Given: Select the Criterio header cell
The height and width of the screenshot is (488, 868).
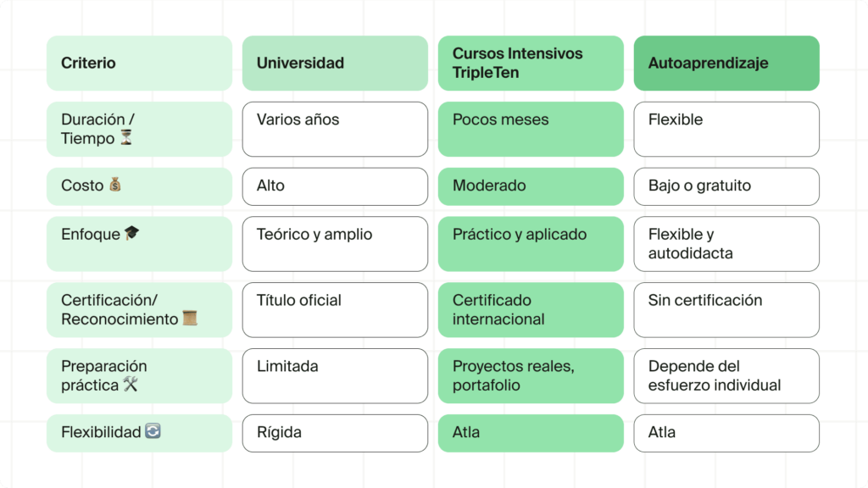Looking at the screenshot, I should tap(140, 63).
